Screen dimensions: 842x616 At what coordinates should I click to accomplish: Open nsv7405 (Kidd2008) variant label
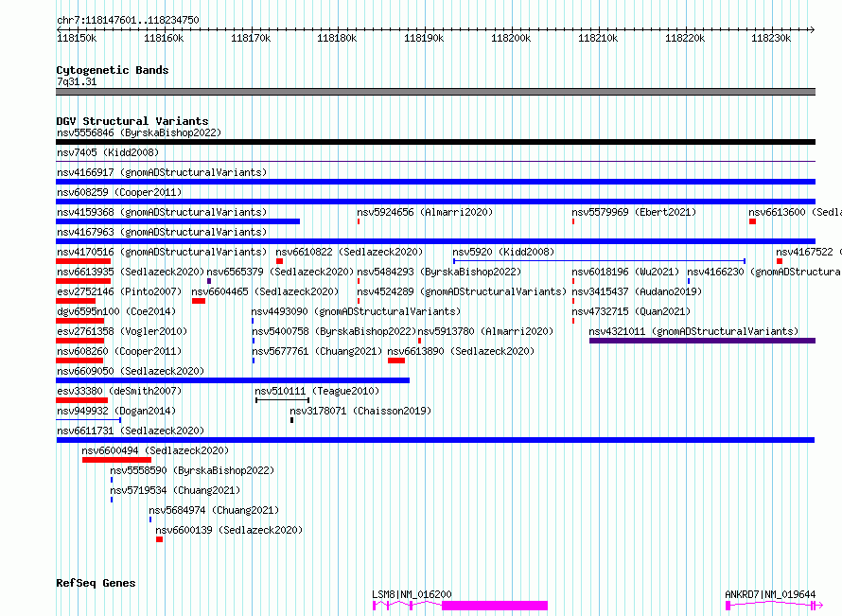108,152
